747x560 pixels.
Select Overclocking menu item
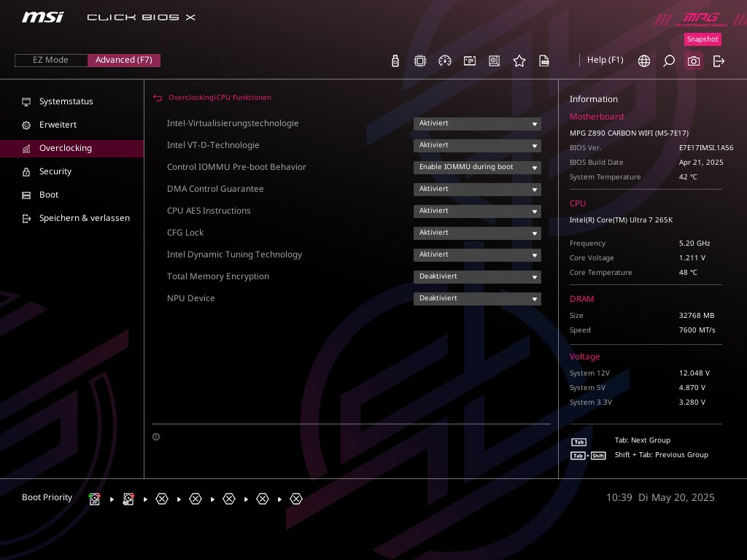tap(71, 148)
